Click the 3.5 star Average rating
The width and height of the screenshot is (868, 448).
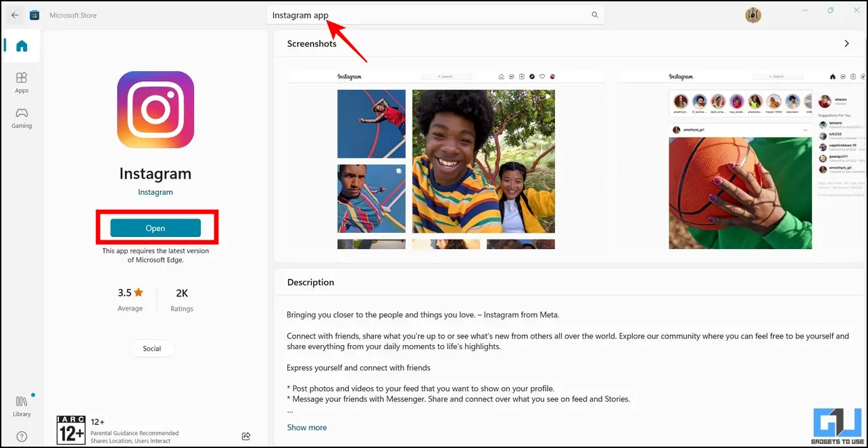[130, 299]
